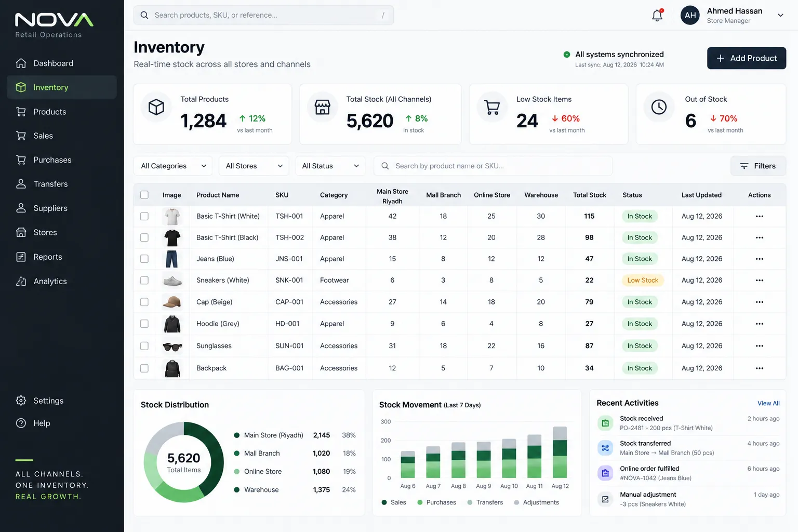This screenshot has width=798, height=532.
Task: Check the Basic T-Shirt (Black) row checkbox
Action: click(144, 237)
